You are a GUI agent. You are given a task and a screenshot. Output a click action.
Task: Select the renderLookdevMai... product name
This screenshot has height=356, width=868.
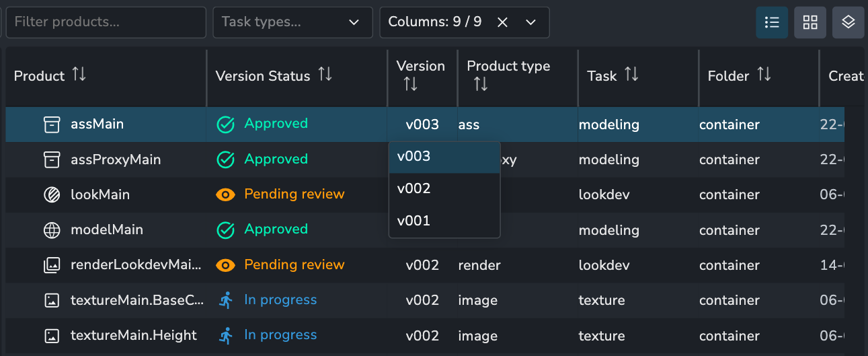[x=136, y=265]
